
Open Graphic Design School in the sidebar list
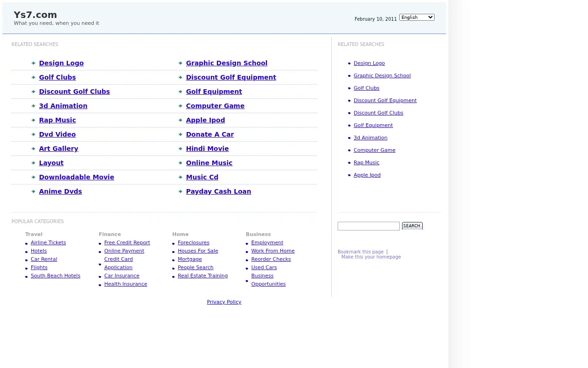tap(382, 75)
